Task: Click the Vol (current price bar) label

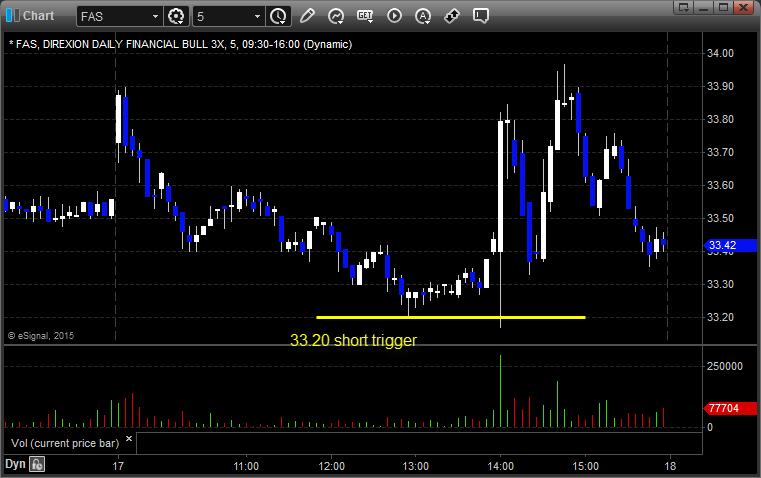Action: click(65, 443)
